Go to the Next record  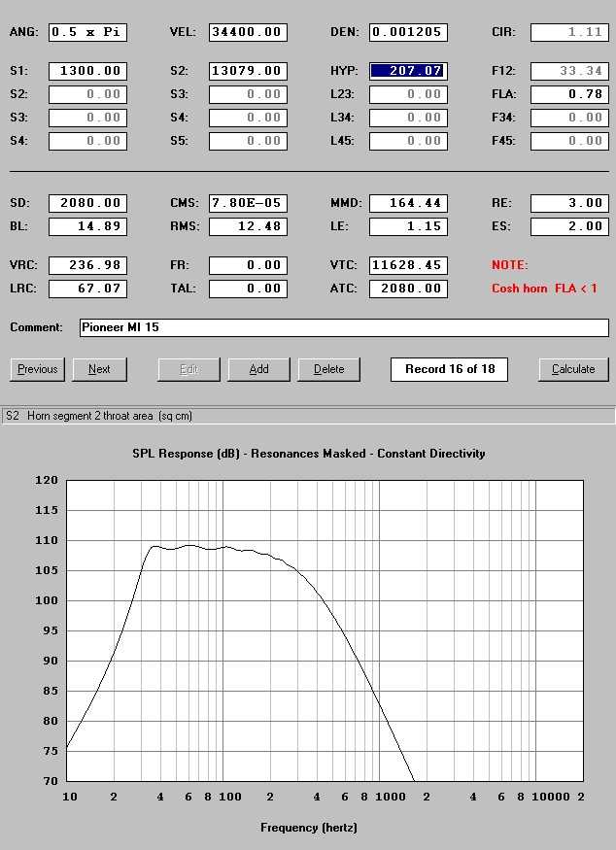(x=99, y=369)
